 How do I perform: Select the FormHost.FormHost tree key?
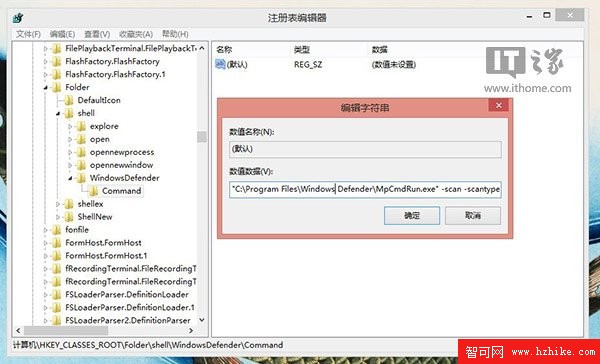pos(103,243)
